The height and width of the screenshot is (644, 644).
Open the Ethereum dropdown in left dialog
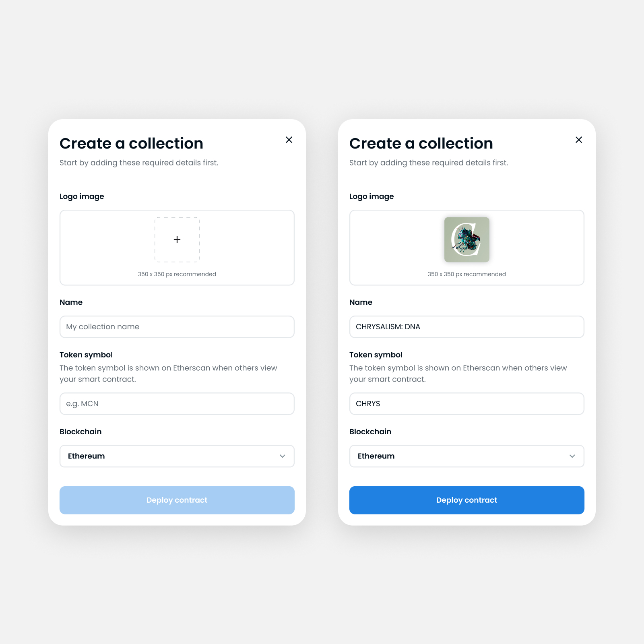point(177,456)
